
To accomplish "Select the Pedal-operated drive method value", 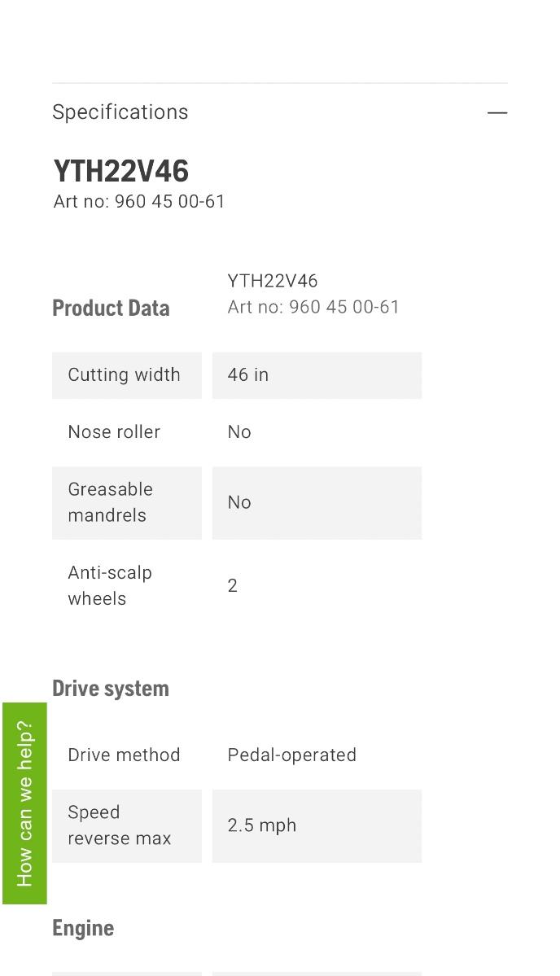I will tap(291, 755).
